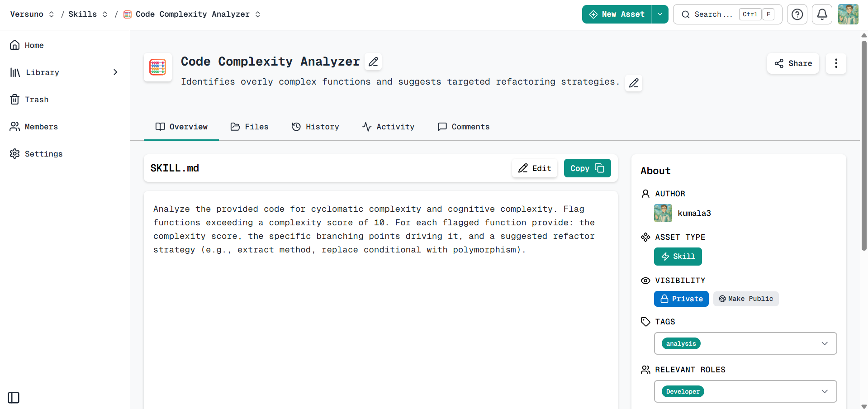Viewport: 868px width, 409px height.
Task: Open the three-dot overflow menu near Share
Action: click(x=836, y=63)
